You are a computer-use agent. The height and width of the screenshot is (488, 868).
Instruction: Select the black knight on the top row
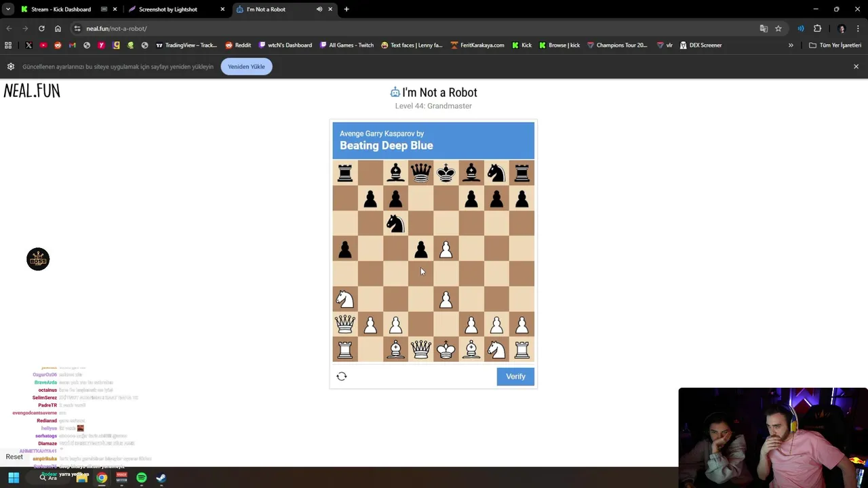click(x=496, y=174)
